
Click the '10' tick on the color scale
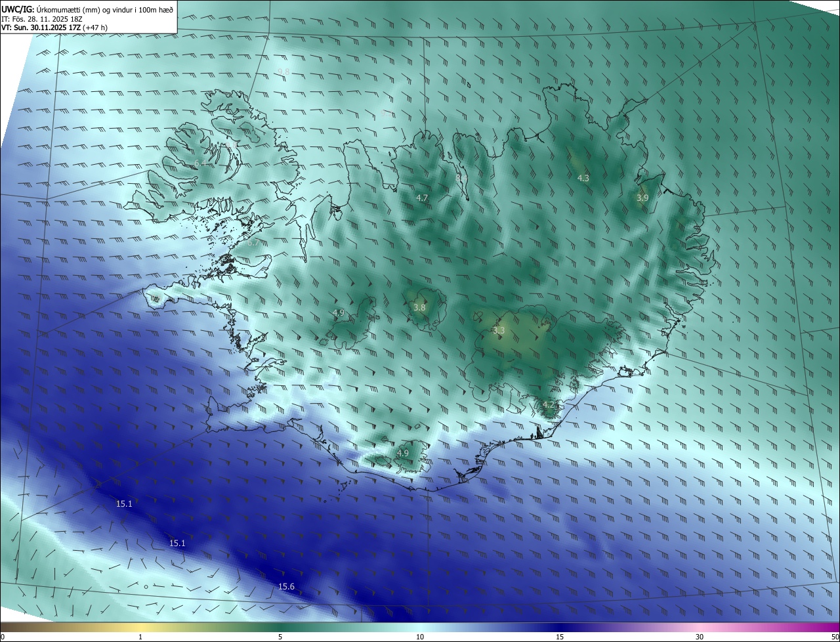coord(420,637)
